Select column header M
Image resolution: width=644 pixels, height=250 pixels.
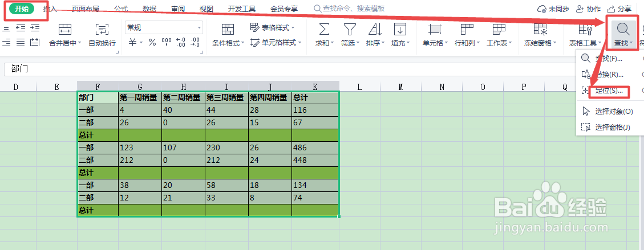(x=400, y=87)
